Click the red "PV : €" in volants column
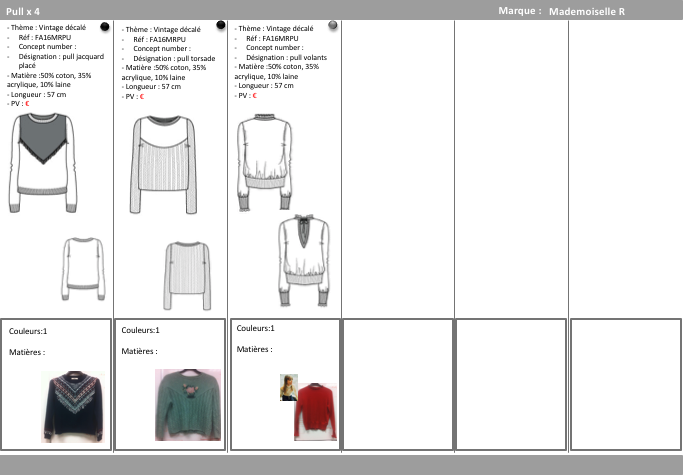683x475 pixels. 247,95
